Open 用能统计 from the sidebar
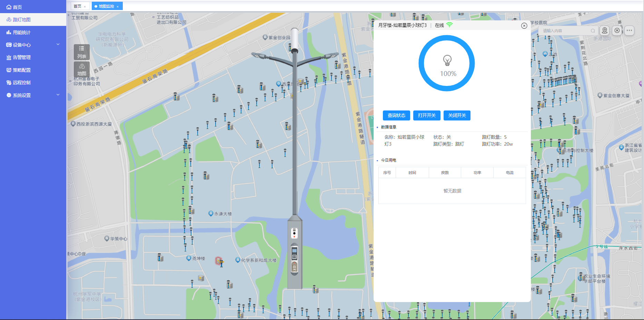 pos(21,32)
